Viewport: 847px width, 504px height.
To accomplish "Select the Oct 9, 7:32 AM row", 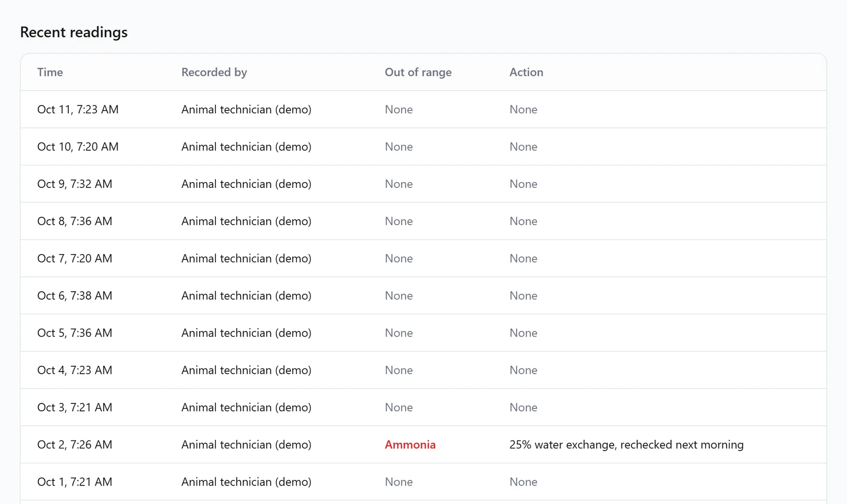I will point(424,184).
